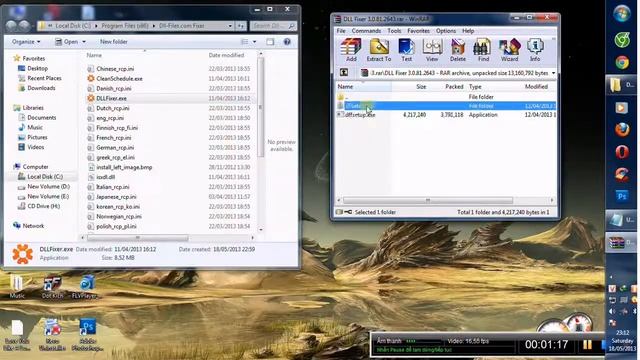Expand the WinRAR archive path dropdown
The image size is (640, 360).
[x=553, y=73]
